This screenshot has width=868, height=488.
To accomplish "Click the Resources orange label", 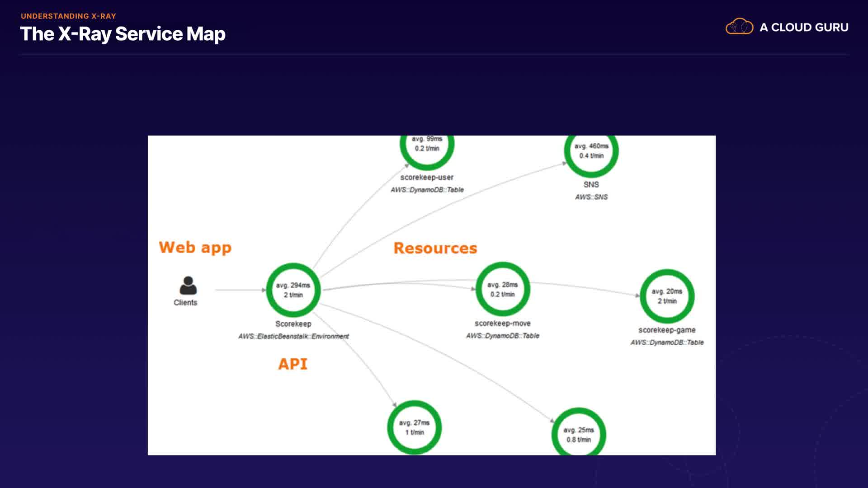I will 435,248.
